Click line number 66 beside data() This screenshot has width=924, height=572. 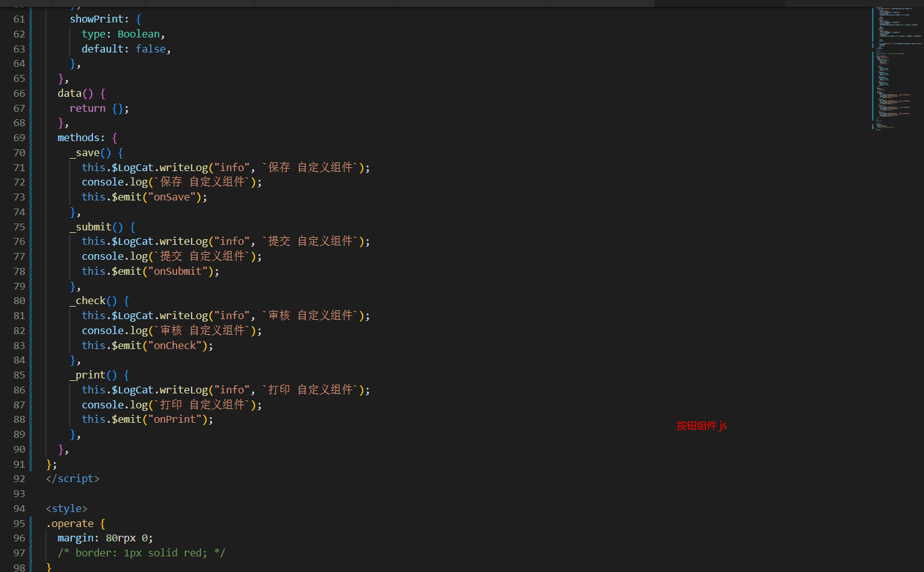point(19,94)
